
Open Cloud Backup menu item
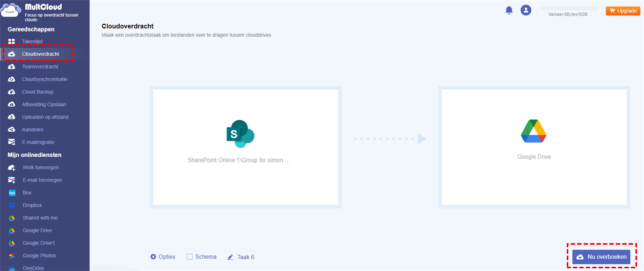(38, 92)
